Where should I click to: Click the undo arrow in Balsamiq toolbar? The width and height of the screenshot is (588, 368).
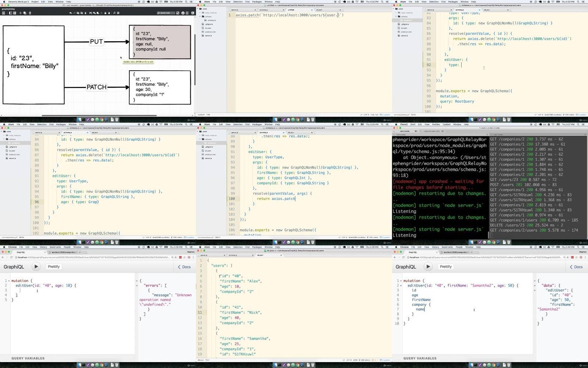pyautogui.click(x=71, y=13)
